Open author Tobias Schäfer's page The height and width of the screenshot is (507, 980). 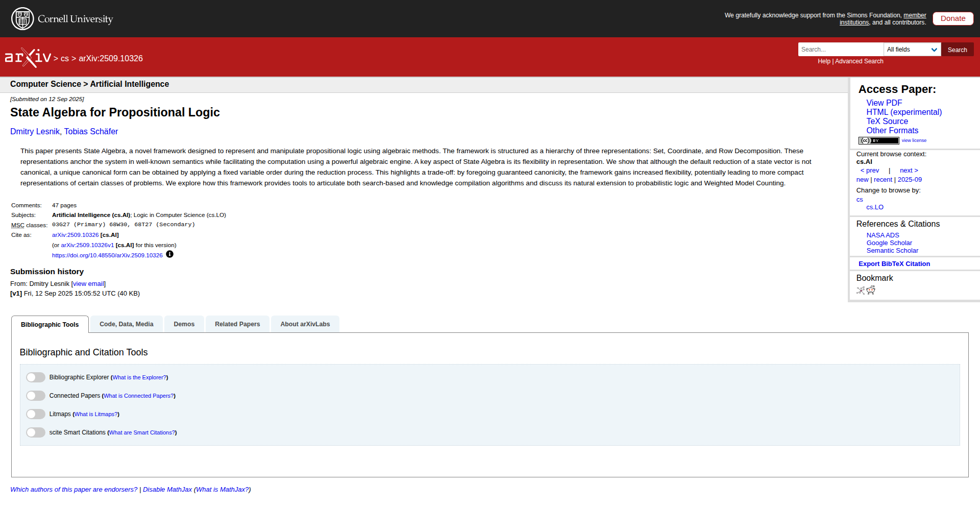[x=91, y=132]
